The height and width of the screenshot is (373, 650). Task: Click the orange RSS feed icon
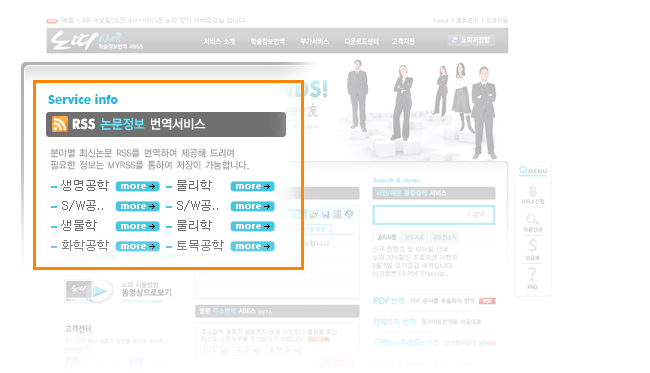60,124
